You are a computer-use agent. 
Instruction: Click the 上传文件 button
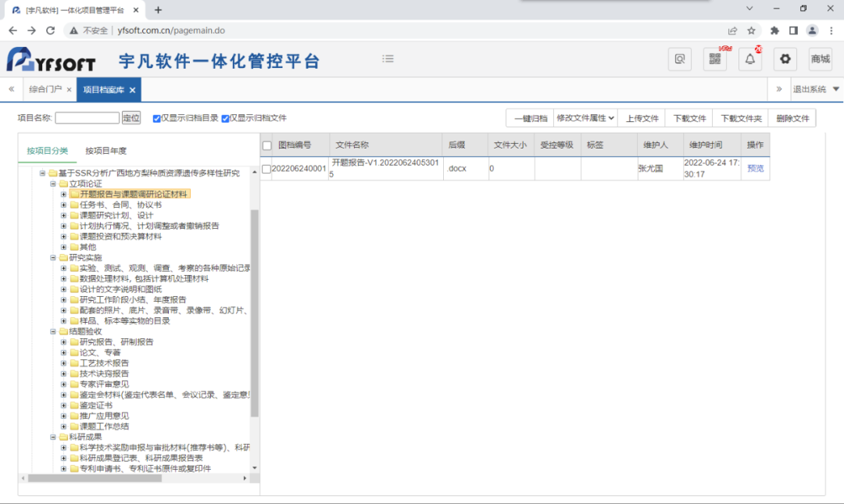pyautogui.click(x=642, y=119)
